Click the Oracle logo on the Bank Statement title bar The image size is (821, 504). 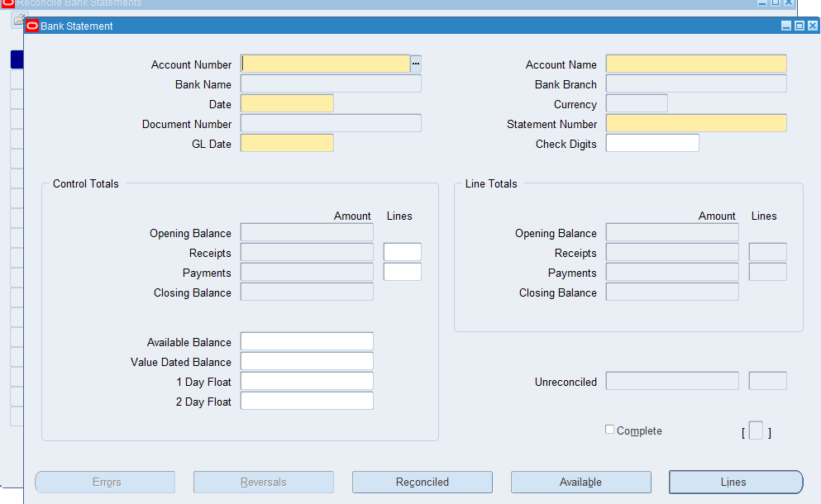(31, 26)
